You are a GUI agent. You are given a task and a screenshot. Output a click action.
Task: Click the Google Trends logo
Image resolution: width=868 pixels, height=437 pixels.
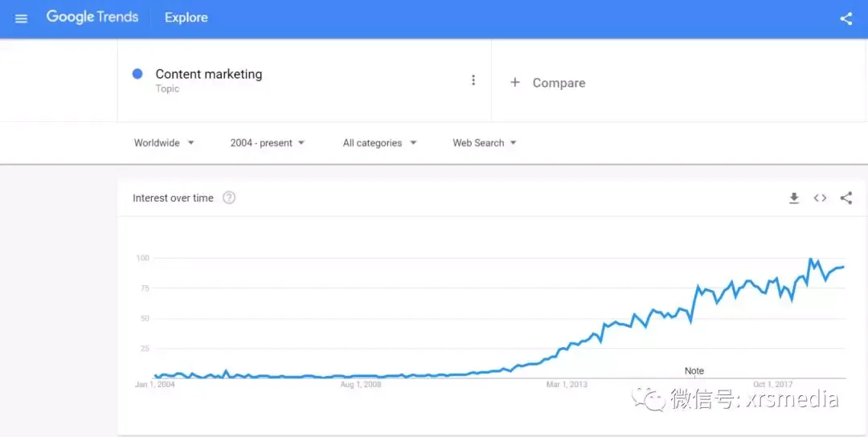(92, 17)
